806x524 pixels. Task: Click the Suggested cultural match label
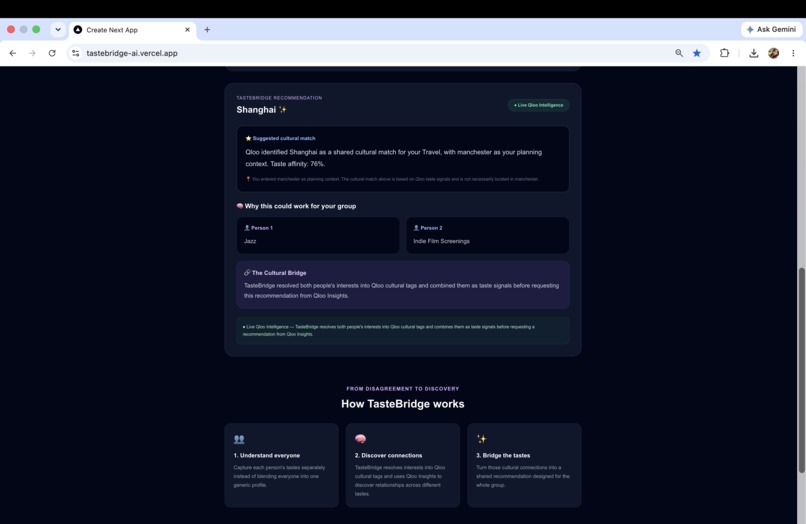point(284,138)
